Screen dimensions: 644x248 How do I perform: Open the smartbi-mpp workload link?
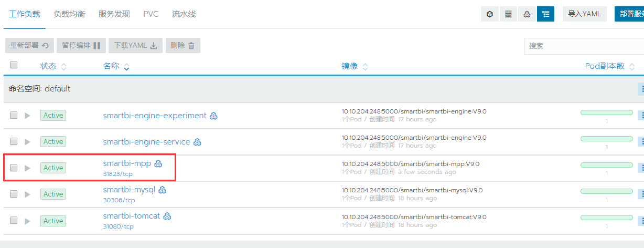[127, 163]
